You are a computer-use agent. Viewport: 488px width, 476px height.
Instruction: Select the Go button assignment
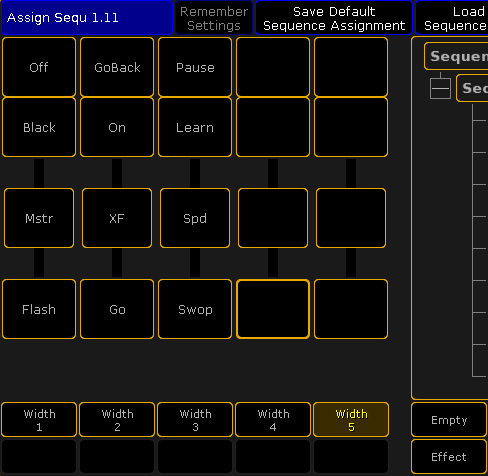pos(117,309)
